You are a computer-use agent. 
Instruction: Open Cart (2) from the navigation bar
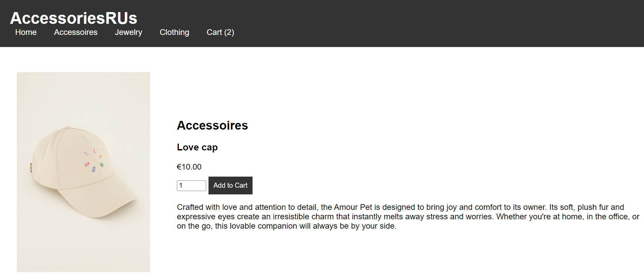tap(220, 32)
